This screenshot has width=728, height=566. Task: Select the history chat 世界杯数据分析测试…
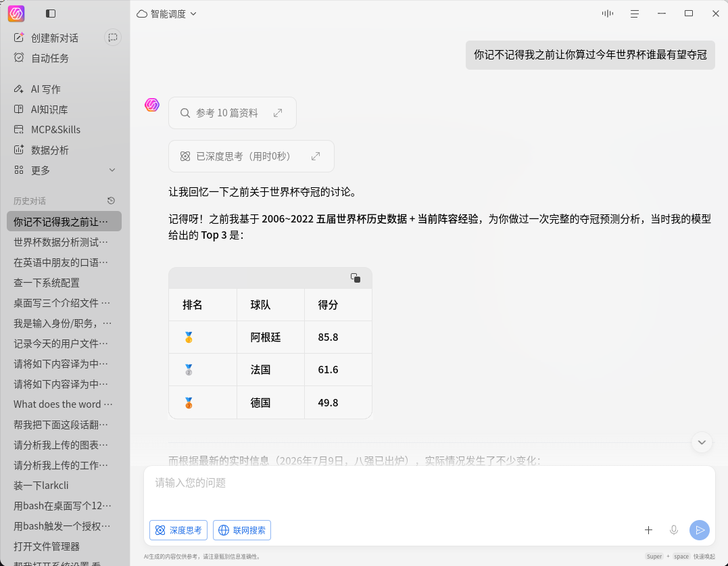(64, 242)
